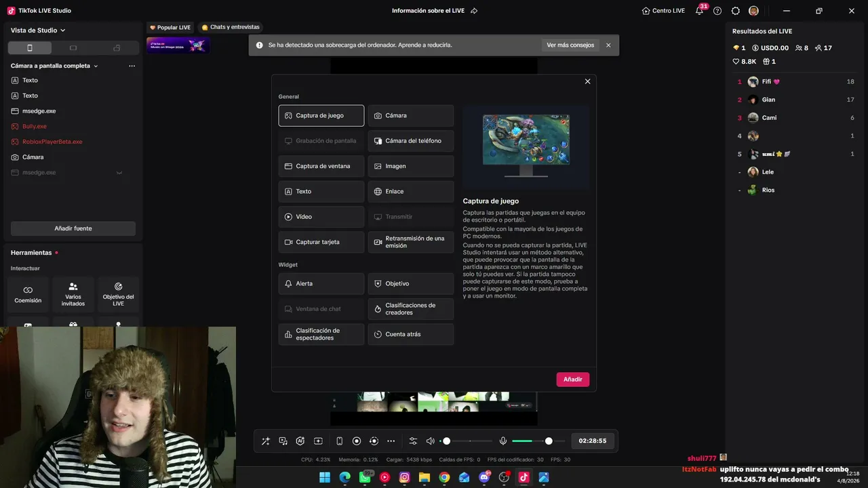The height and width of the screenshot is (488, 868).
Task: Click the Añadir button in dialog
Action: pos(573,380)
